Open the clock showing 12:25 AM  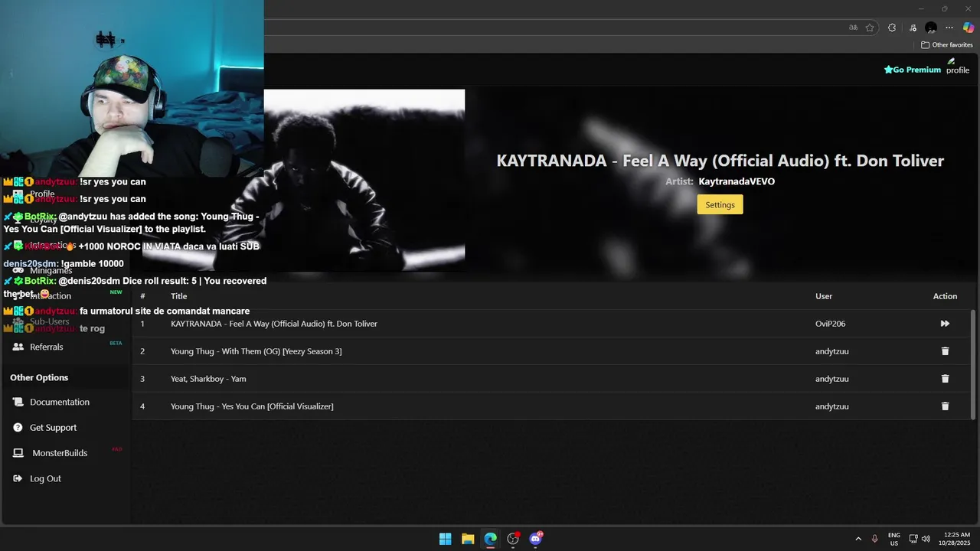point(955,539)
